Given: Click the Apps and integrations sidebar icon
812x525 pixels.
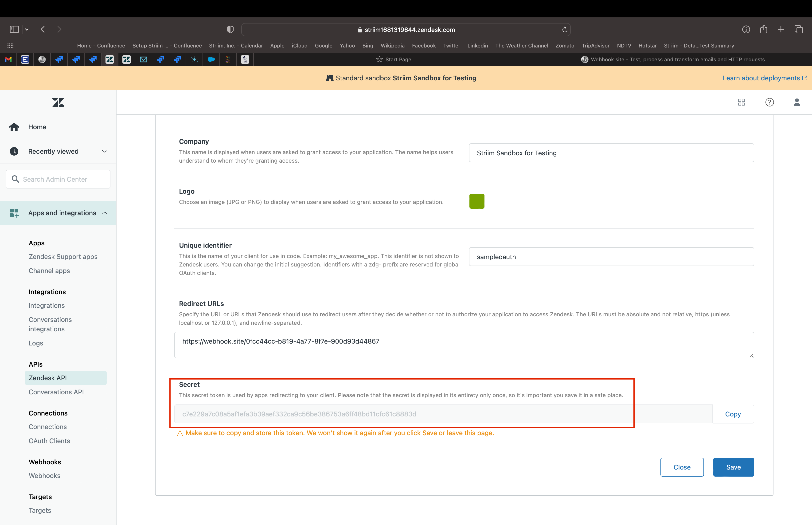Looking at the screenshot, I should click(14, 213).
